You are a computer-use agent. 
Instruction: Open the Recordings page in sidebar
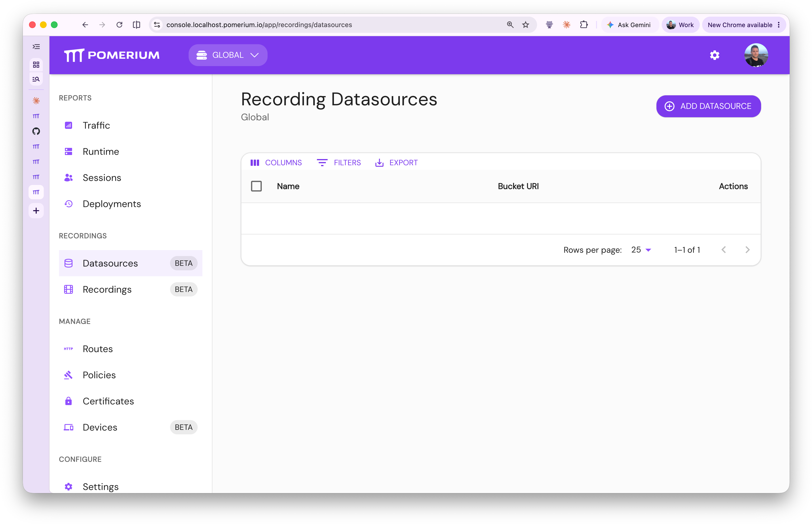click(x=130, y=289)
